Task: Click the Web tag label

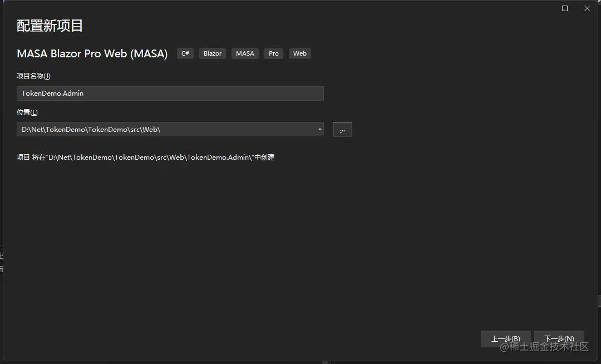Action: [300, 53]
